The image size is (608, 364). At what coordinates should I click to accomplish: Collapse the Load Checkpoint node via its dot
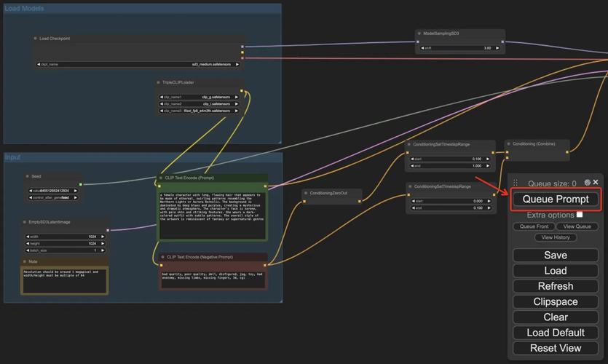[x=35, y=39]
